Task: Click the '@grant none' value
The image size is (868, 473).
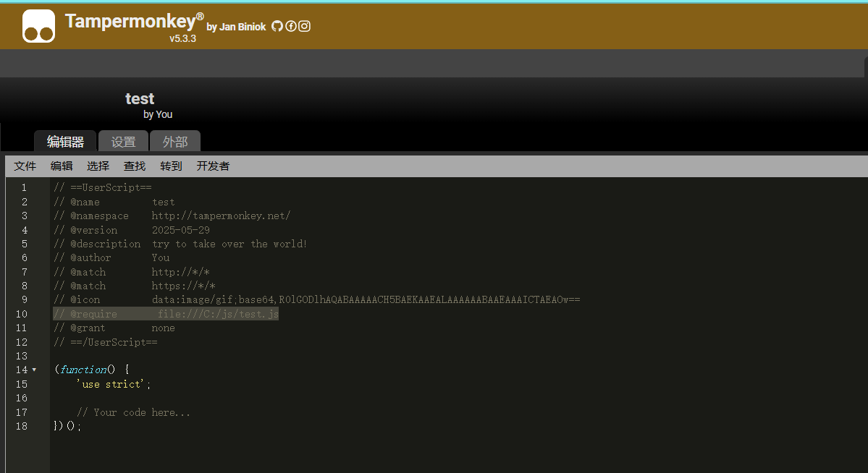Action: (164, 328)
